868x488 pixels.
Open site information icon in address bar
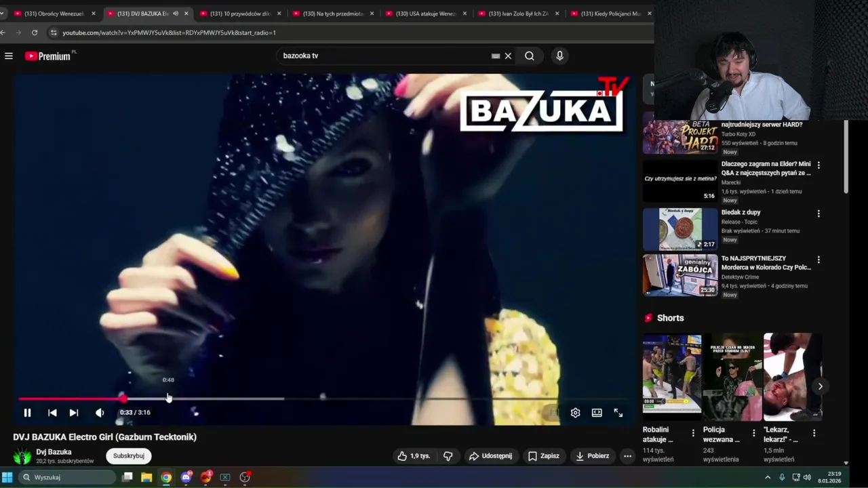click(54, 33)
